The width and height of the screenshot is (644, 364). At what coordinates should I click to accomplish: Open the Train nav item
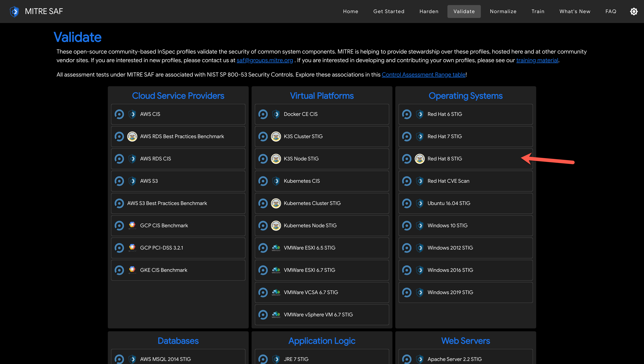coord(538,11)
